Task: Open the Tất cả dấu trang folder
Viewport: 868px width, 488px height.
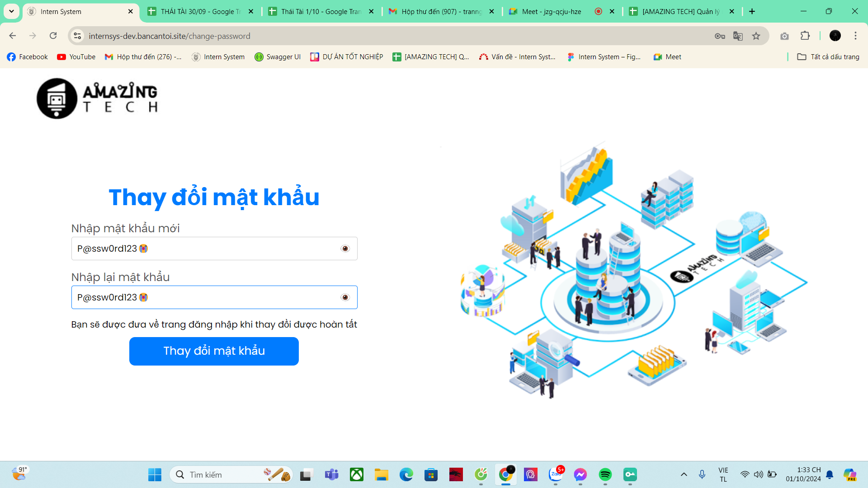Action: click(x=828, y=57)
